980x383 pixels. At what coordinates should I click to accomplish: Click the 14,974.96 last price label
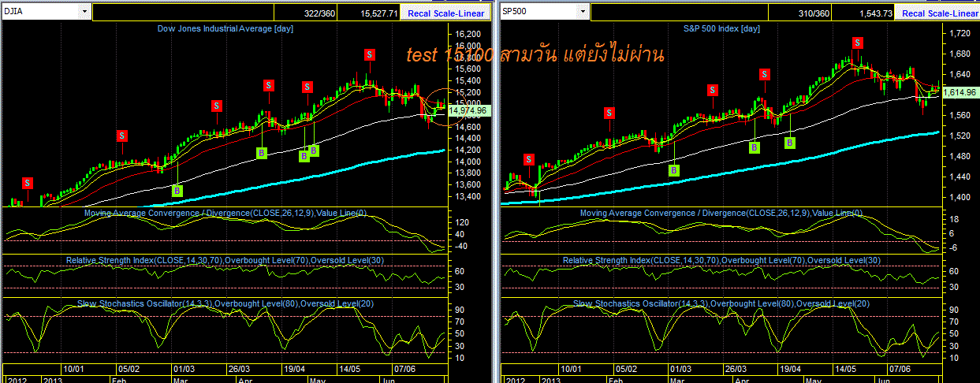pyautogui.click(x=468, y=111)
